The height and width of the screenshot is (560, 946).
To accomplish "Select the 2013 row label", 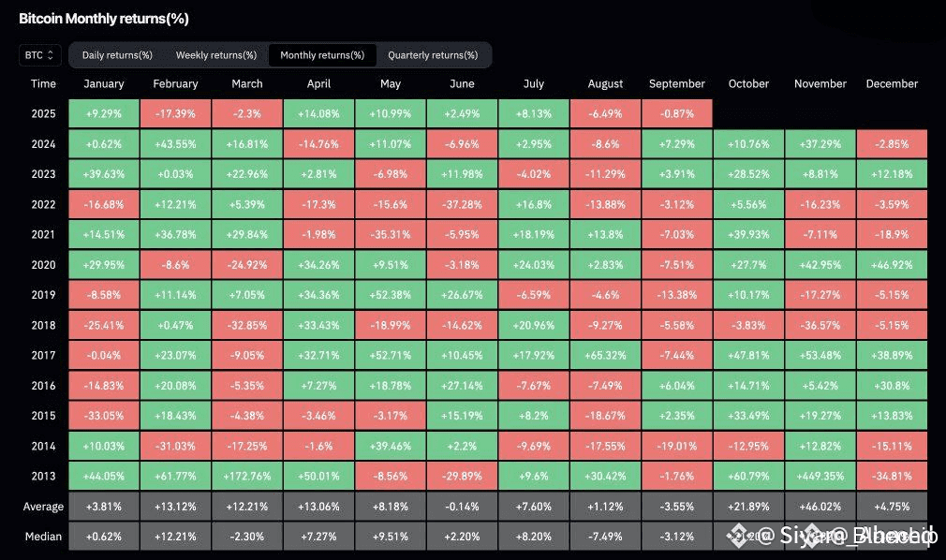I will [x=43, y=476].
